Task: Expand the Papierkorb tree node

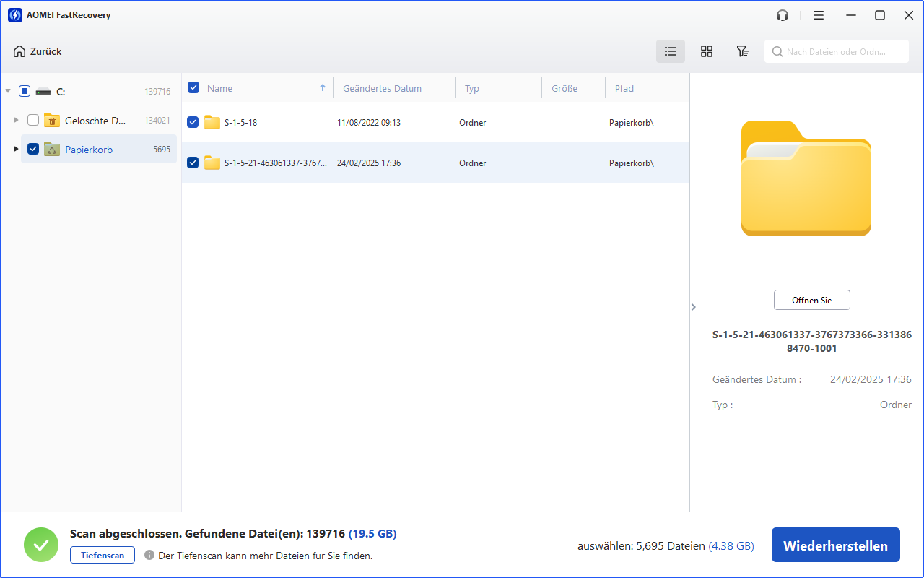Action: (x=17, y=149)
